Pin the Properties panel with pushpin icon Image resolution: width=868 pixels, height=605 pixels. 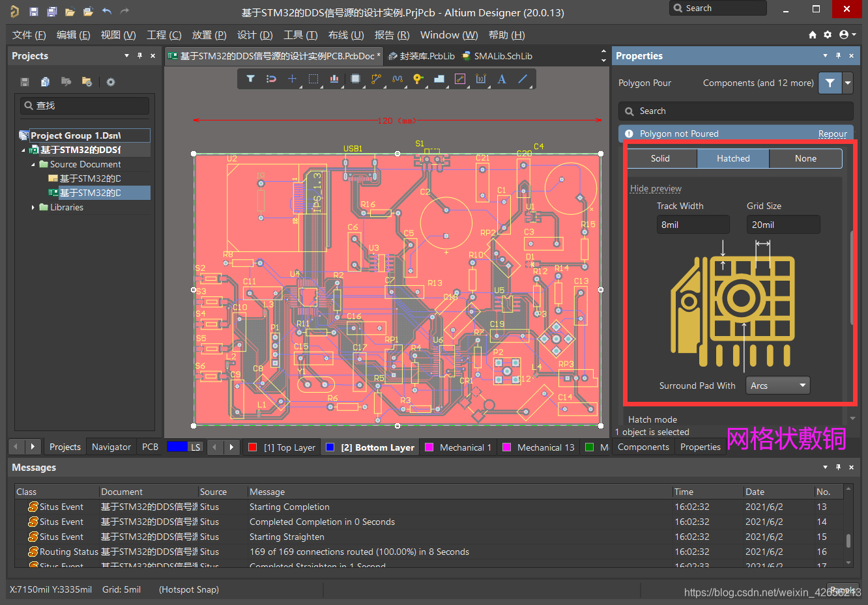(838, 56)
